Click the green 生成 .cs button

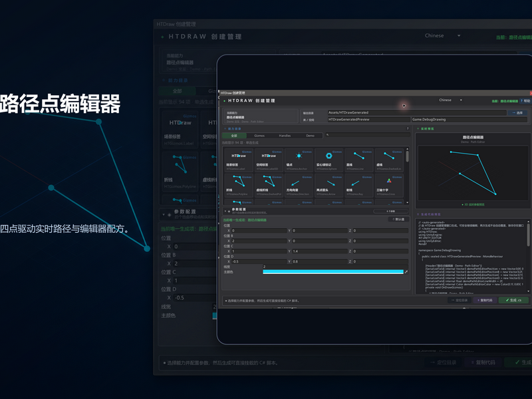513,301
